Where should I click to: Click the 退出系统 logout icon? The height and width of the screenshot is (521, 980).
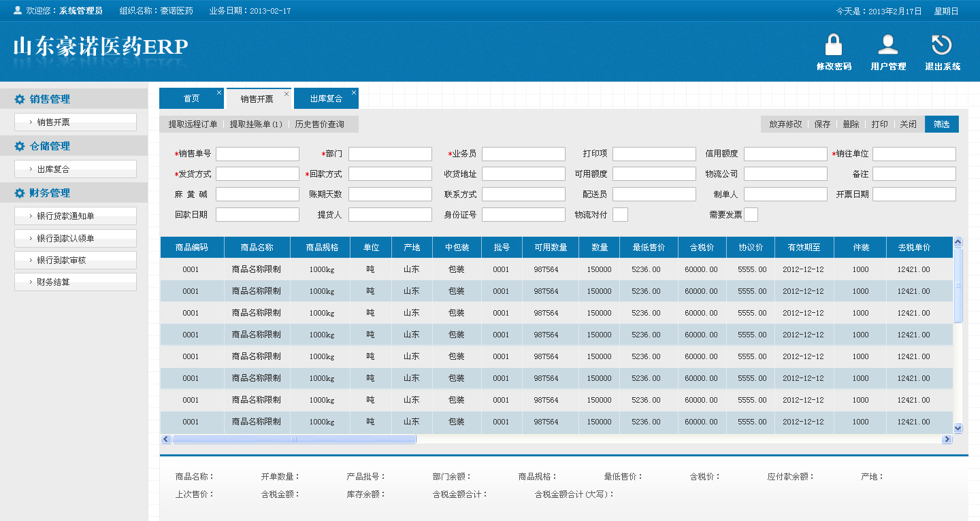942,46
